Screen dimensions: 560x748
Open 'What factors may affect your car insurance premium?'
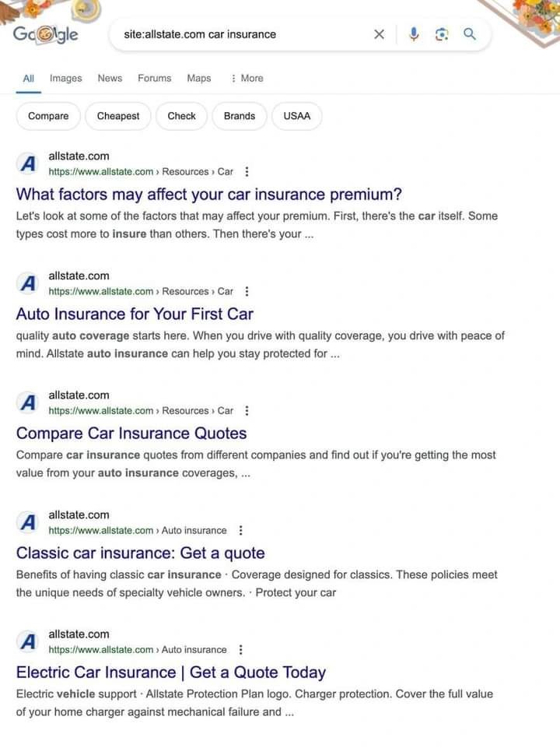[208, 195]
